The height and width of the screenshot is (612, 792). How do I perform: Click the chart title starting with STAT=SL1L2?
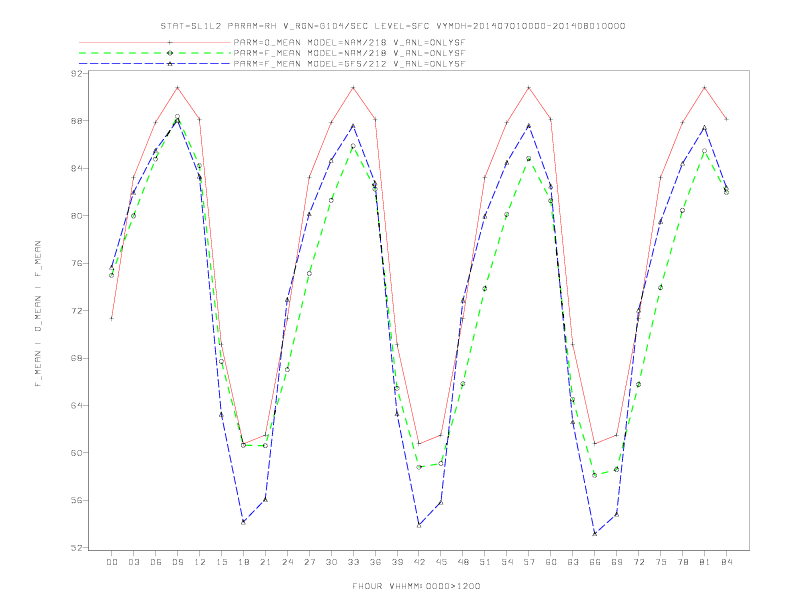[x=392, y=26]
